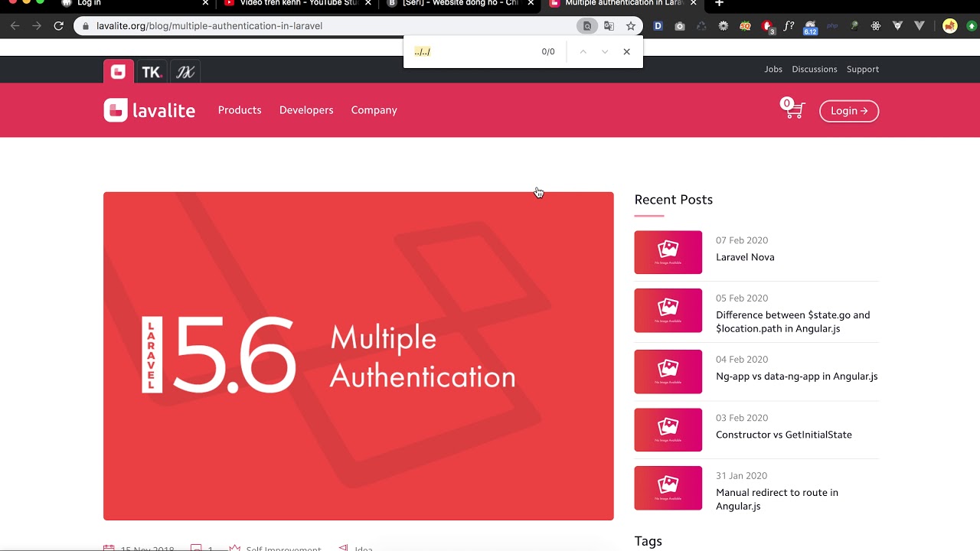Open the Discussions link
The image size is (980, 551).
(x=815, y=69)
